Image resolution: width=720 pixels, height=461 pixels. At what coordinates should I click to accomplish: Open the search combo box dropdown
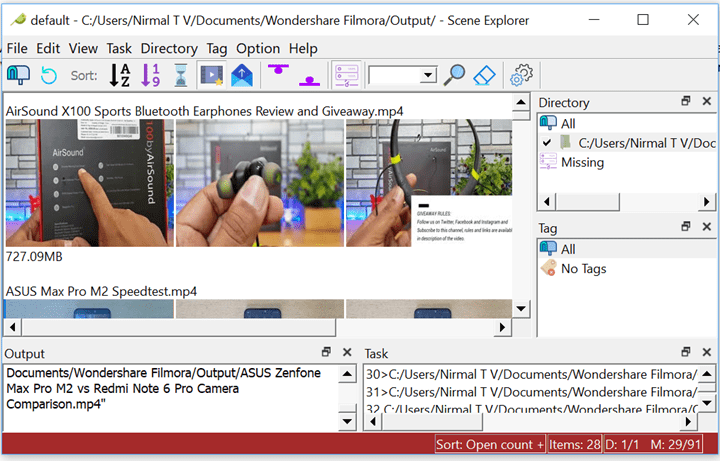428,75
